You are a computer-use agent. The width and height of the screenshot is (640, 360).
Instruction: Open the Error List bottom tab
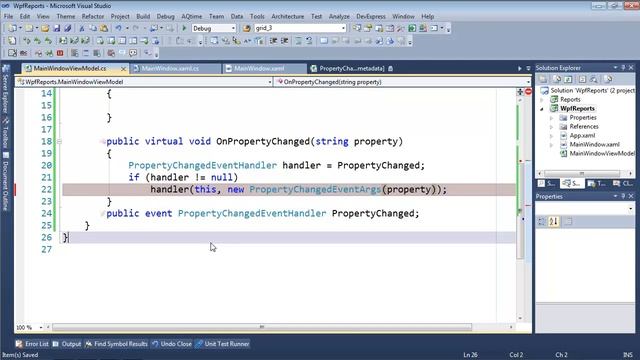pyautogui.click(x=32, y=344)
